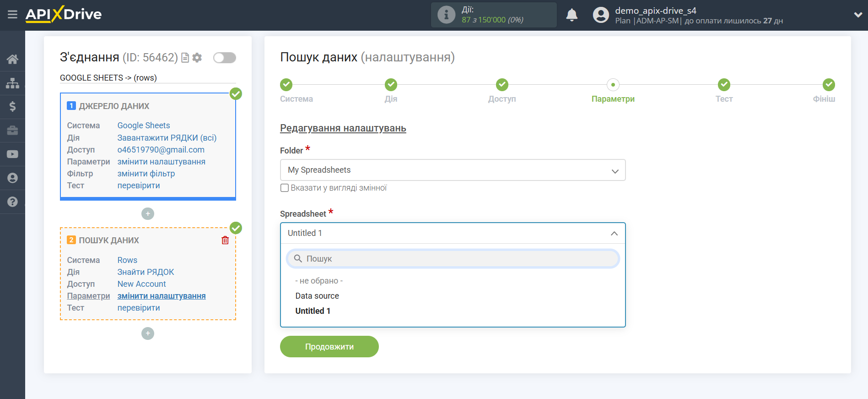The height and width of the screenshot is (399, 868).
Task: Click 'змінити фільтр' link in data source
Action: 146,174
